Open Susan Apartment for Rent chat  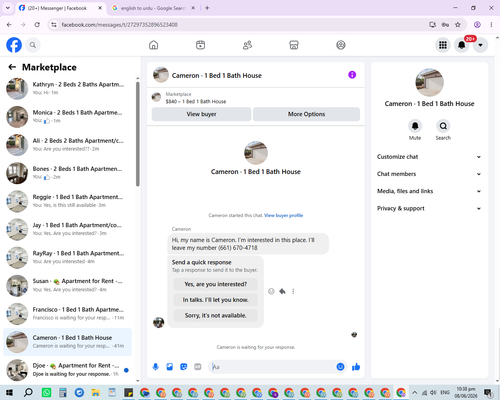coord(68,286)
